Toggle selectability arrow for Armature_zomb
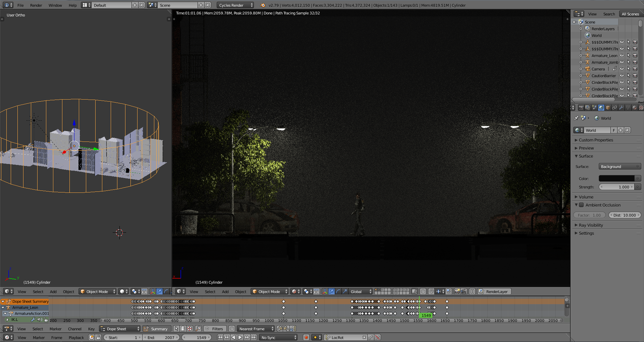The height and width of the screenshot is (342, 644). pyautogui.click(x=628, y=62)
